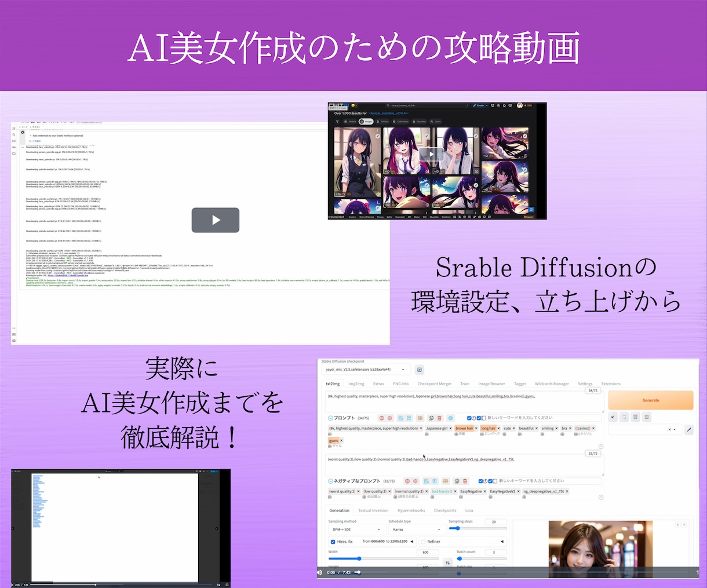Click the list icon right of the trash below Generate
707x588 pixels.
647,417
